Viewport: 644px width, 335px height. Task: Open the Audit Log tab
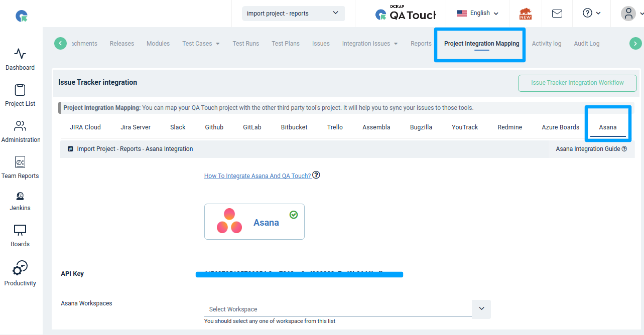[587, 44]
